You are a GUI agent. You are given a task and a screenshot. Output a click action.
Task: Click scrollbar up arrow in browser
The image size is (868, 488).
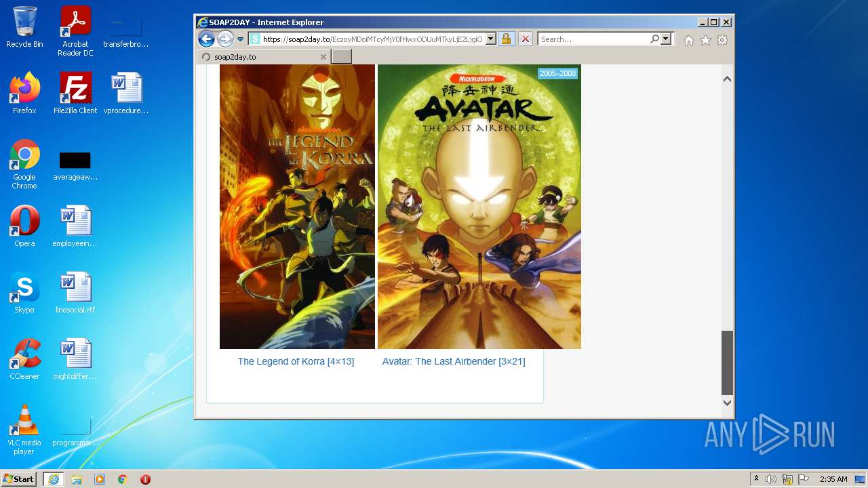[727, 79]
